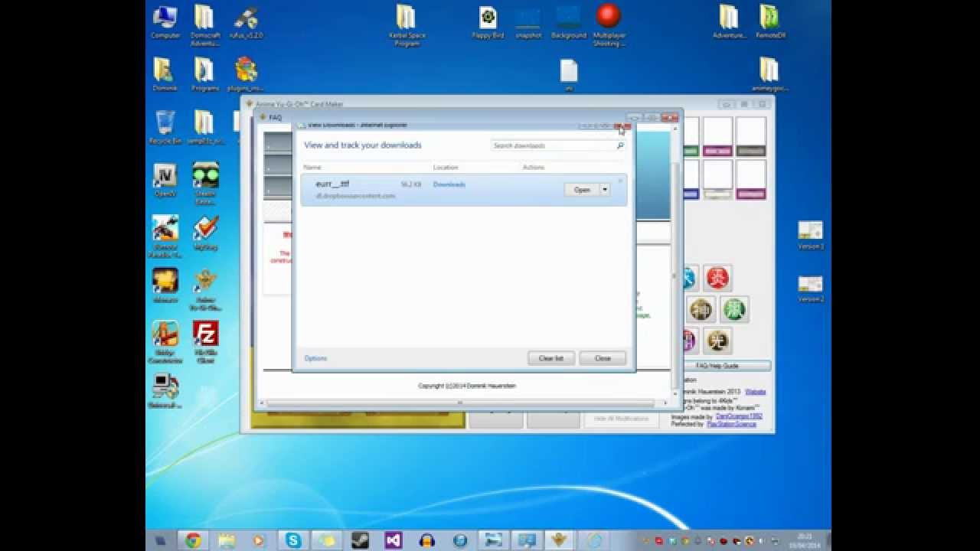The width and height of the screenshot is (980, 551).
Task: Click the Clear list button
Action: (551, 358)
